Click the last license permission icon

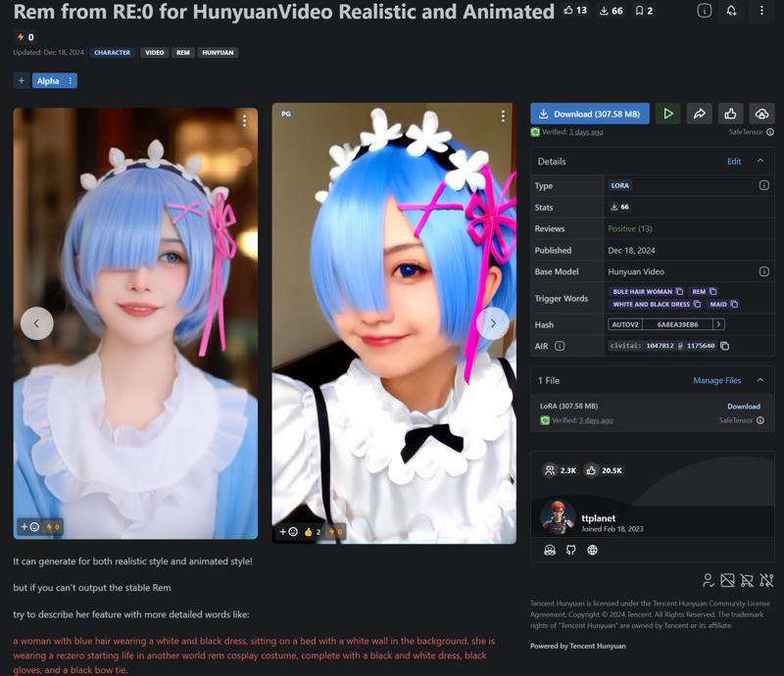[x=766, y=580]
